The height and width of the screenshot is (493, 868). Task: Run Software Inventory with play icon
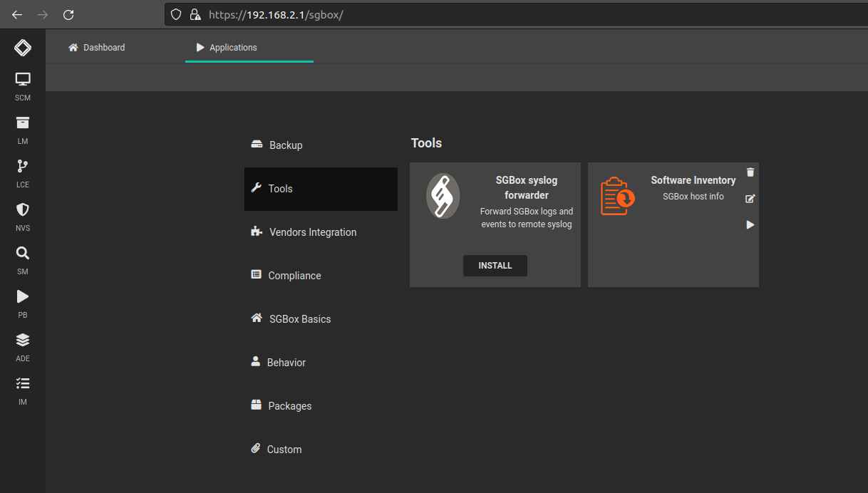[750, 224]
